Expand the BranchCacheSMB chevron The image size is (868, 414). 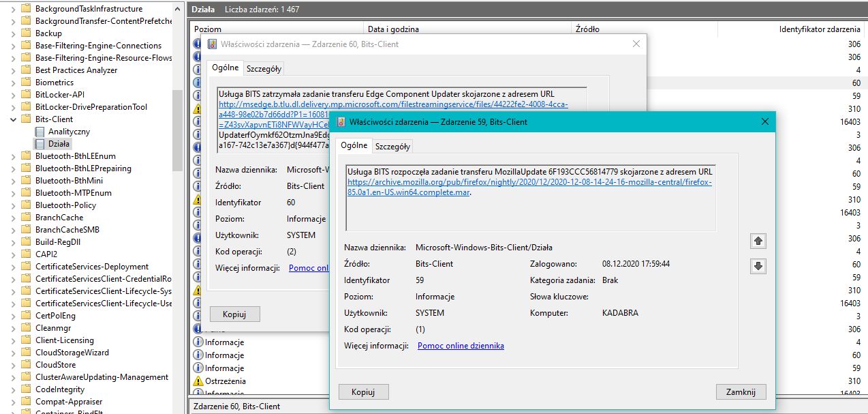click(x=13, y=230)
